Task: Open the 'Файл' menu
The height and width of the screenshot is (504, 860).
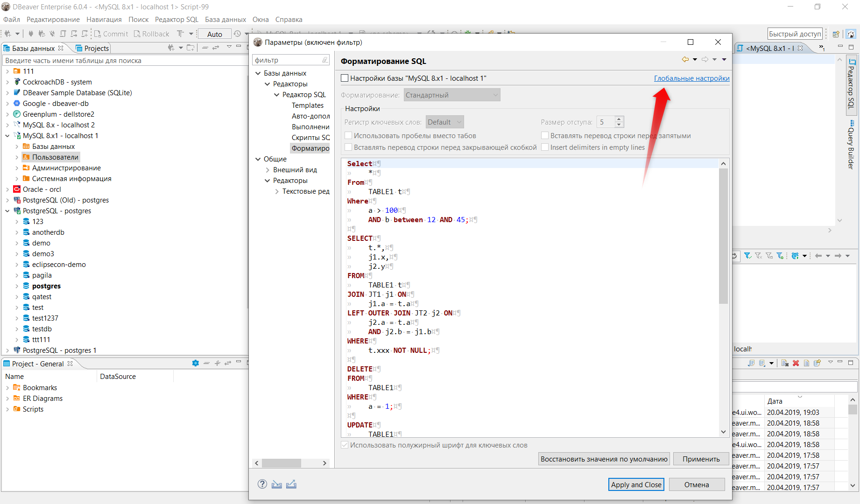Action: [12, 20]
